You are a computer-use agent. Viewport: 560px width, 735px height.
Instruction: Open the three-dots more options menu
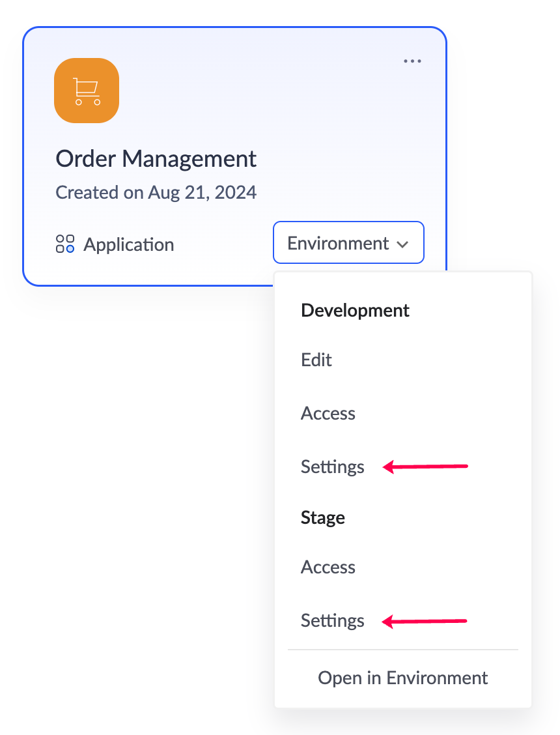pos(412,61)
